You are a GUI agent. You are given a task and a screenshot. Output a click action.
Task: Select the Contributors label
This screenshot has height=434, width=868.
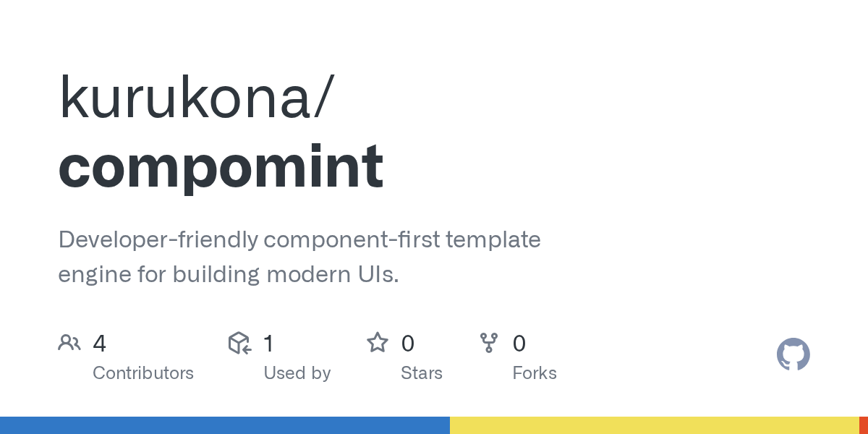click(x=143, y=373)
